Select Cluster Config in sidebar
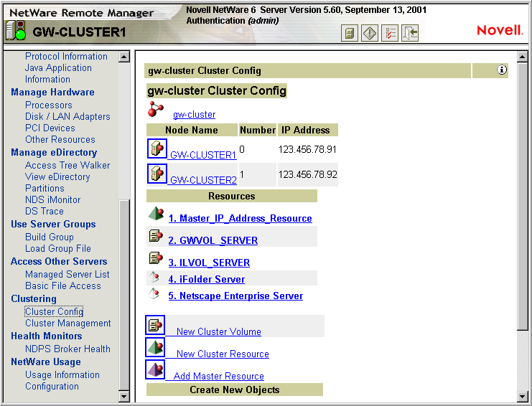 click(54, 312)
